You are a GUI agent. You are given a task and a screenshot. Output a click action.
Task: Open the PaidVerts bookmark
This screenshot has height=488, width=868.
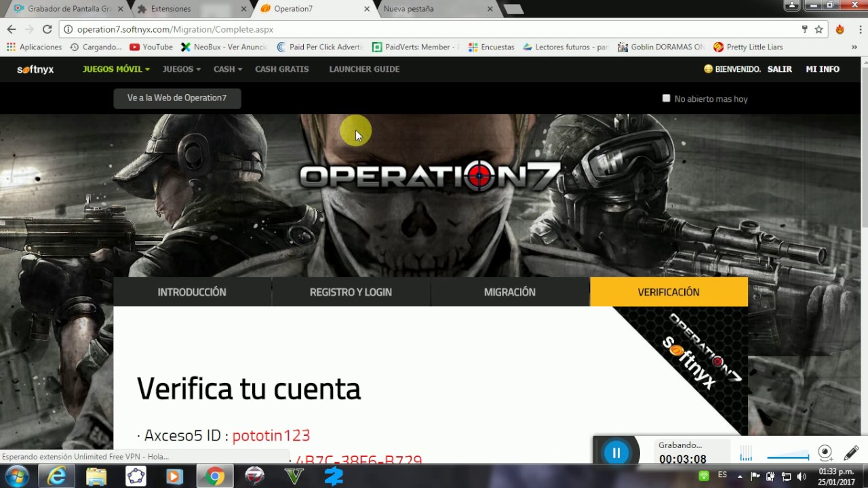pos(416,47)
